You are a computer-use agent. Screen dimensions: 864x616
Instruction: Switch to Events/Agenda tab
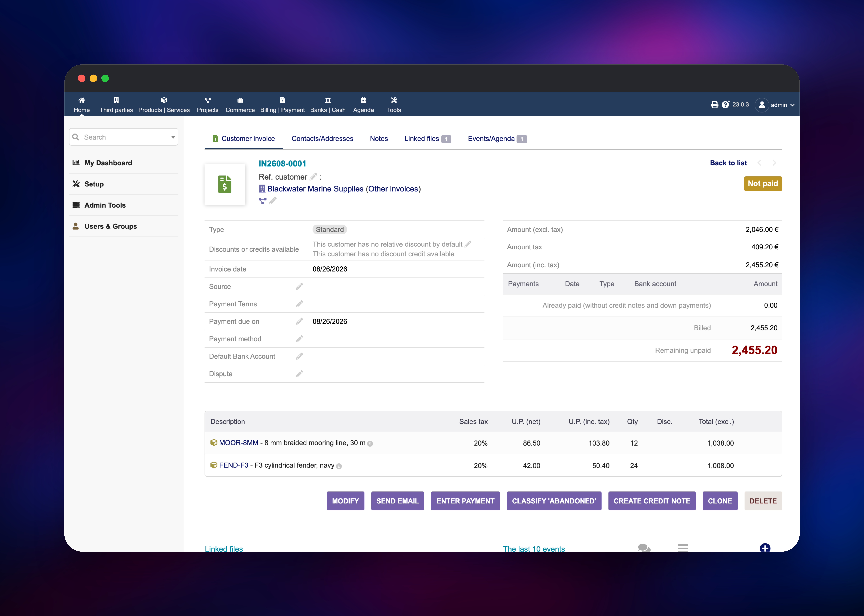pyautogui.click(x=497, y=139)
